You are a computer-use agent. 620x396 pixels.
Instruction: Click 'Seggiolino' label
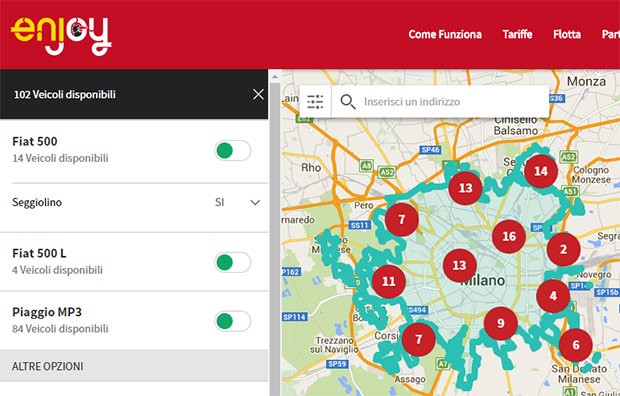tap(37, 203)
